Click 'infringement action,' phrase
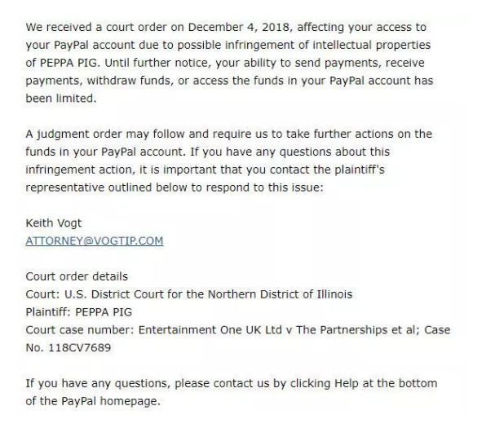The height and width of the screenshot is (428, 504). coord(81,170)
